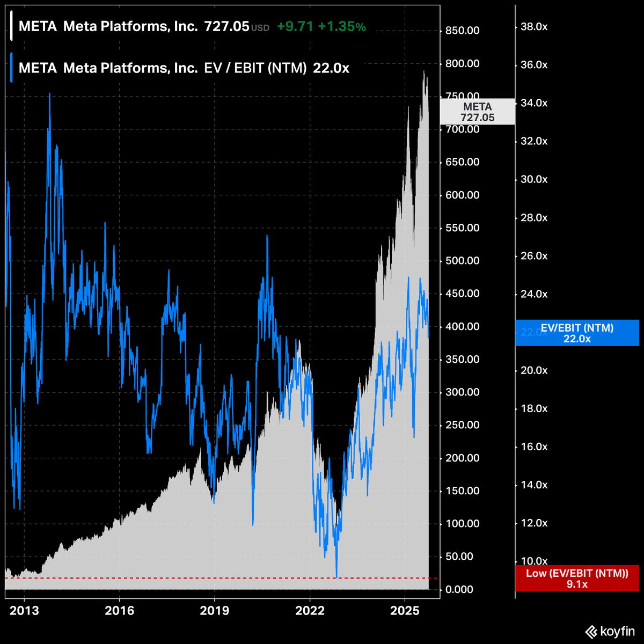Click the 727.05 price value in legend
Screen dimensions: 644x644
point(226,27)
